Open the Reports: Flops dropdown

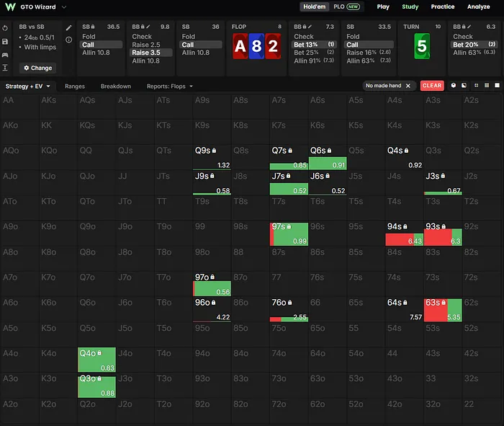(170, 86)
